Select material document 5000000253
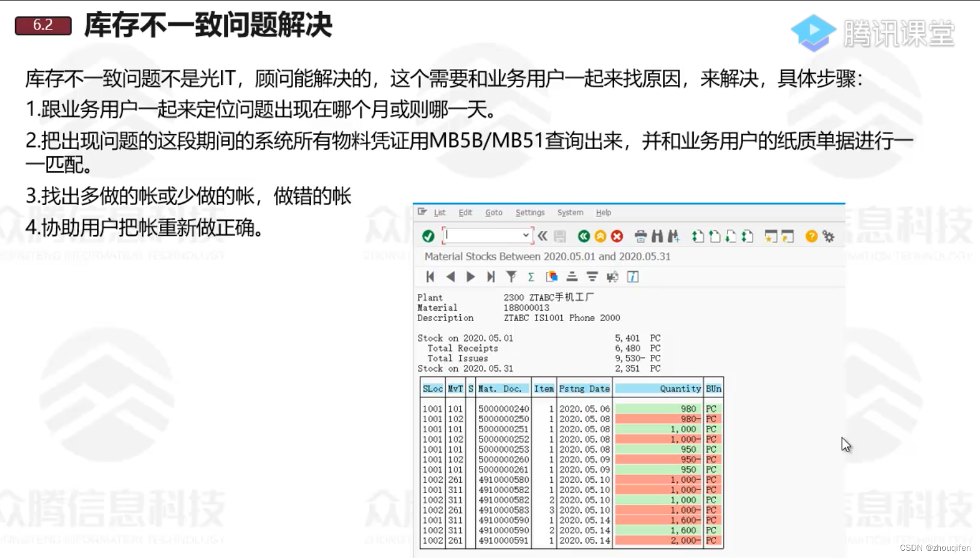 [x=504, y=449]
